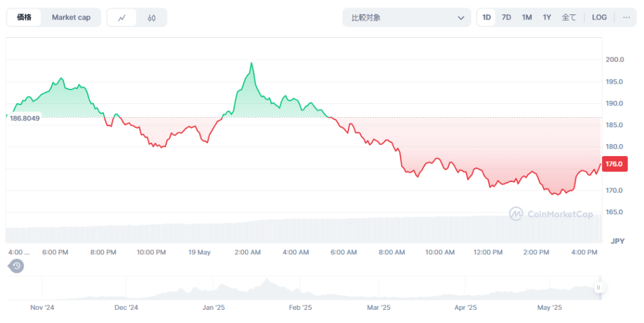Set the chart range to 7D
Image resolution: width=644 pixels, height=323 pixels.
506,18
